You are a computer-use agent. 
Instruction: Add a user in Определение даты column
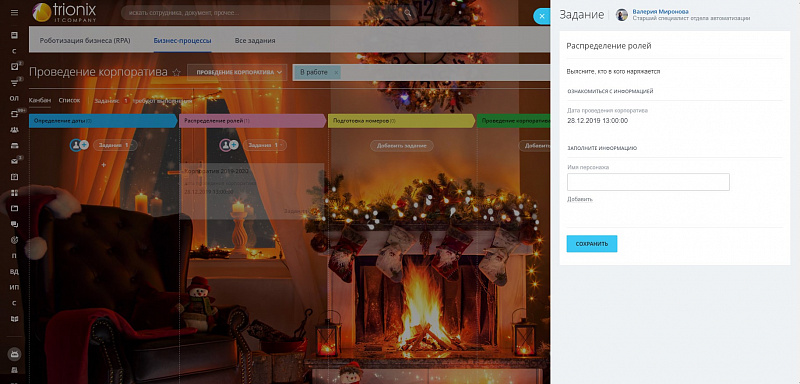tap(84, 145)
